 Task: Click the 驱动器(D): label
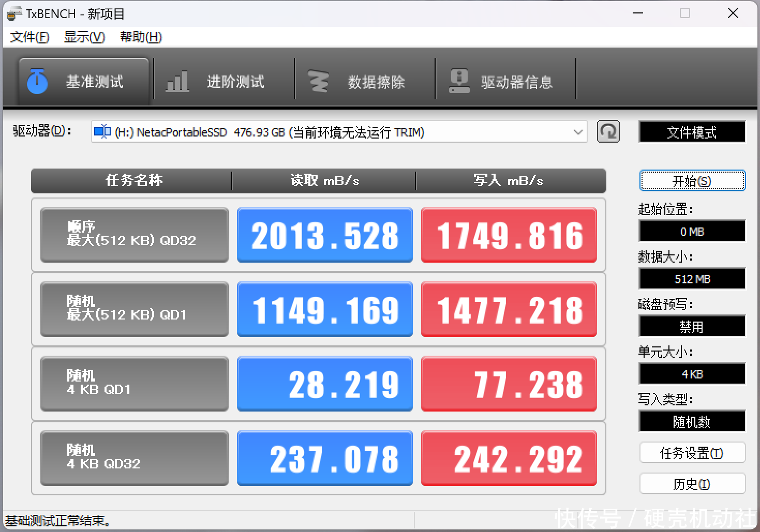[42, 131]
